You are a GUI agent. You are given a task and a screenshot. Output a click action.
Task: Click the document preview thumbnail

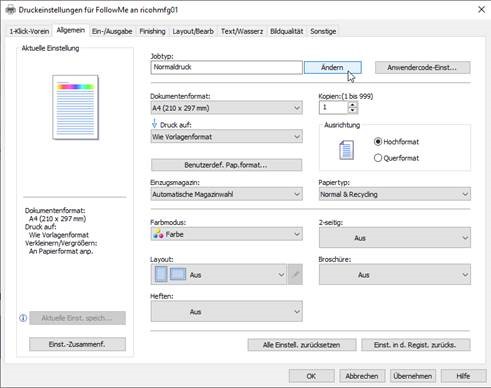(75, 107)
